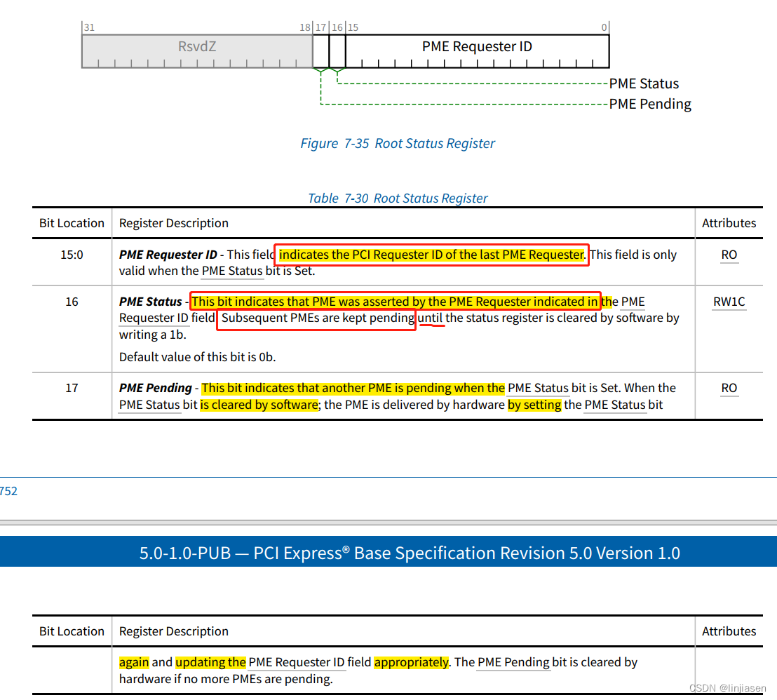The width and height of the screenshot is (777, 700).
Task: Click bold PME Requester ID term in table
Action: pos(168,255)
